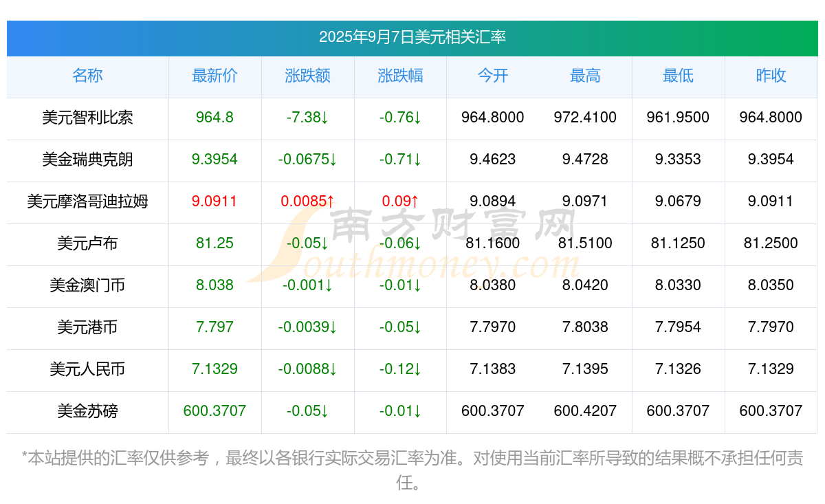Click the disclaimer text below the table

tap(412, 470)
